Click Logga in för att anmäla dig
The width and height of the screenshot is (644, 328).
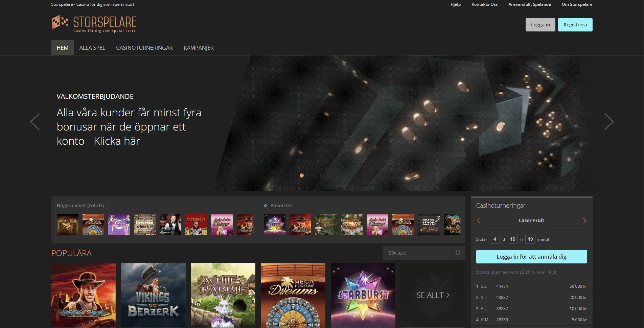click(532, 257)
